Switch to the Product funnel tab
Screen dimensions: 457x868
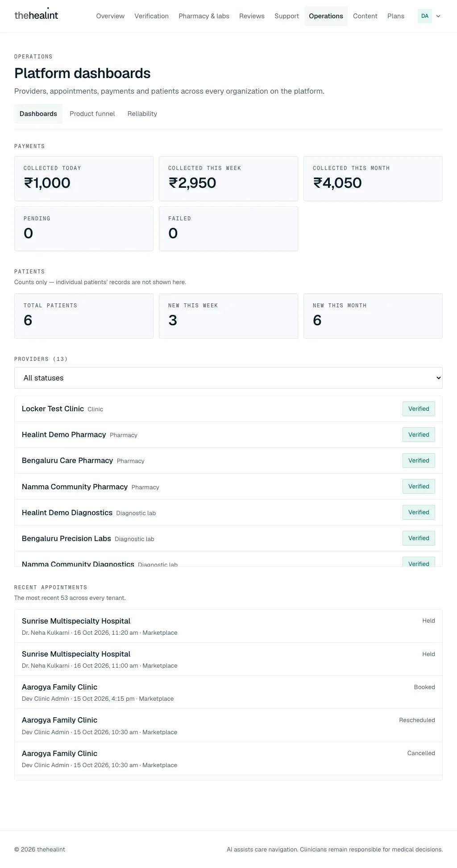click(92, 114)
